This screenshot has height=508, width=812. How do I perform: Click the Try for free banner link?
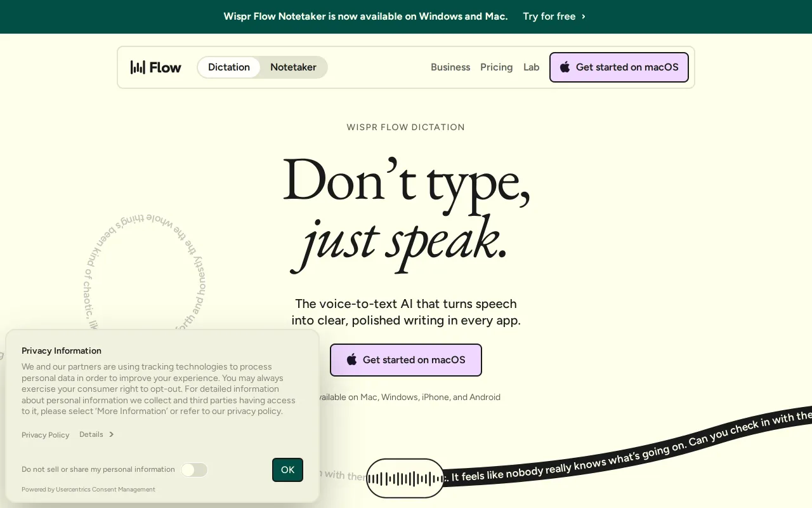tap(554, 17)
